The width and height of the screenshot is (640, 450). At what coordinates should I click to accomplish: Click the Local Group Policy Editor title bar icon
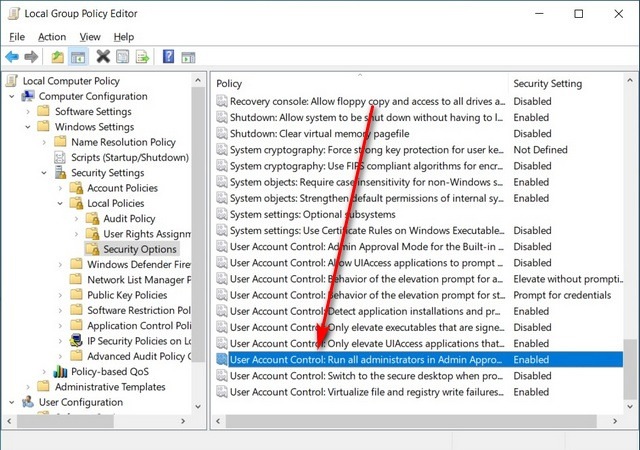[14, 13]
